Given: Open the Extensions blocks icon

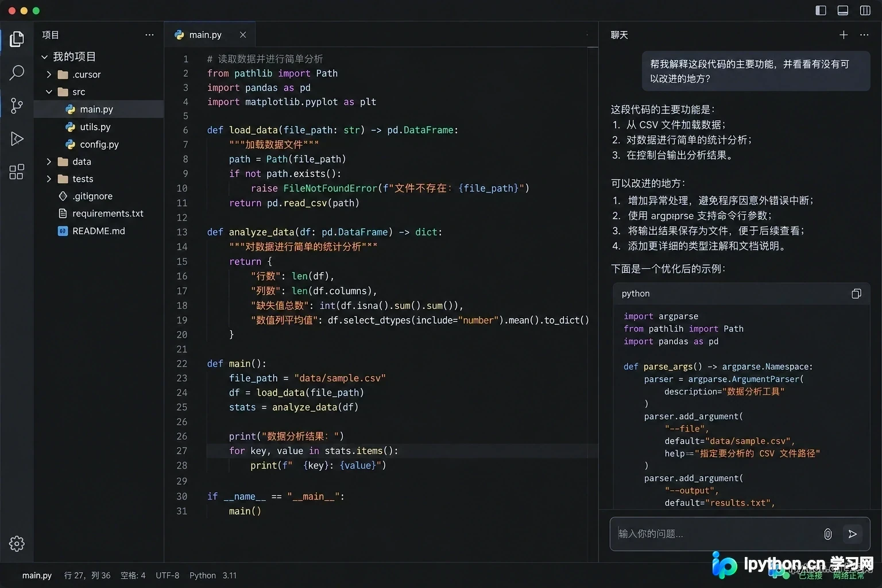Looking at the screenshot, I should pyautogui.click(x=17, y=171).
